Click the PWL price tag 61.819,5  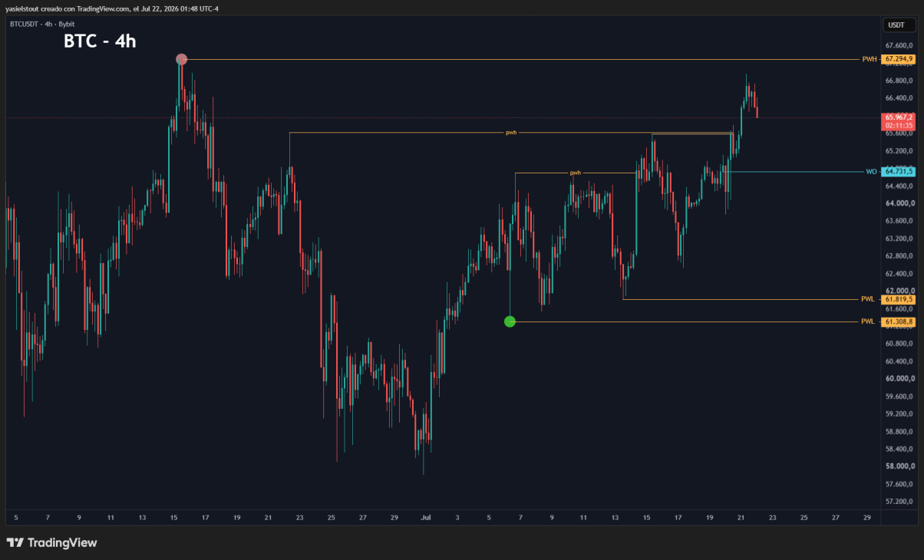(899, 299)
